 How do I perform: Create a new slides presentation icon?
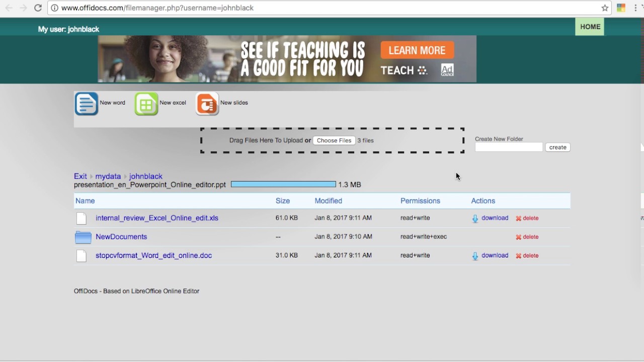coord(207,104)
